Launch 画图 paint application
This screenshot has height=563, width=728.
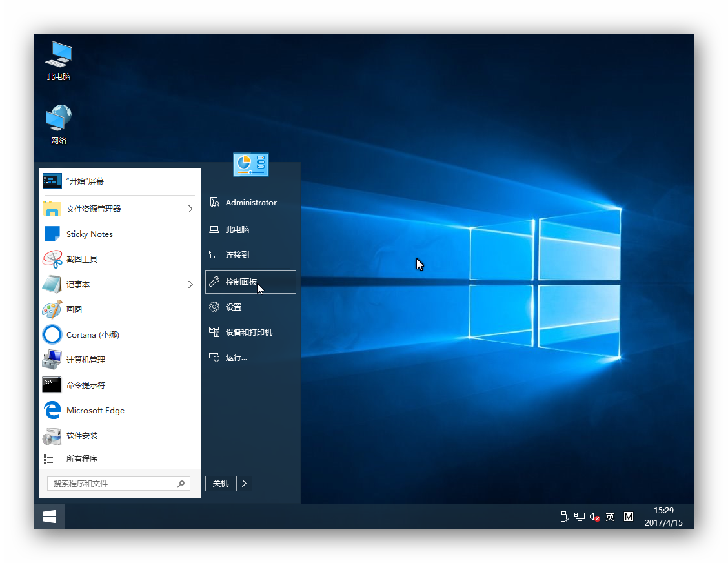(74, 309)
